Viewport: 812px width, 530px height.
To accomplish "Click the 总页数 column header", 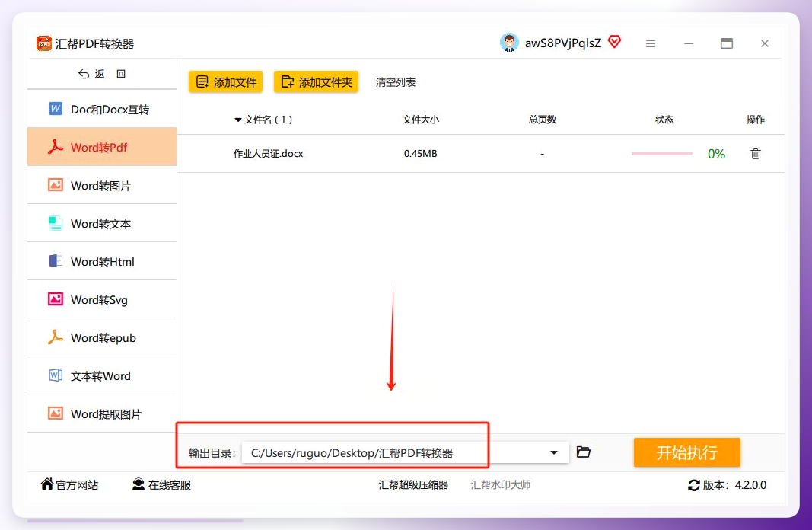I will (x=542, y=120).
